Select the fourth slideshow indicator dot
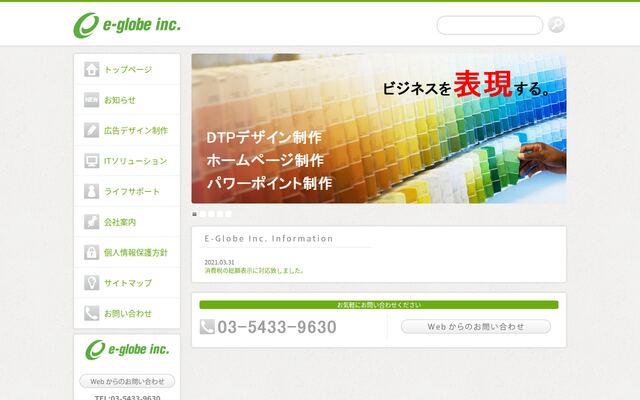This screenshot has height=400, width=640. 220,214
